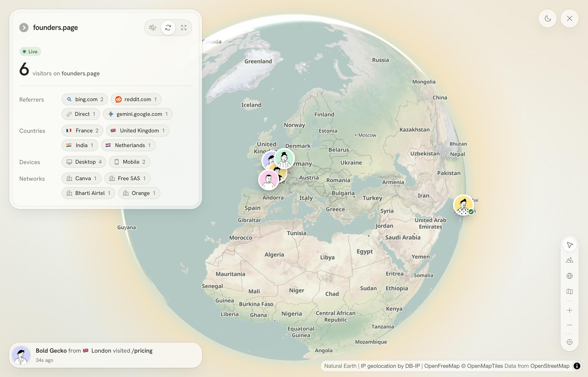Switch to dark mode moon icon
This screenshot has height=377, width=588.
pos(547,18)
